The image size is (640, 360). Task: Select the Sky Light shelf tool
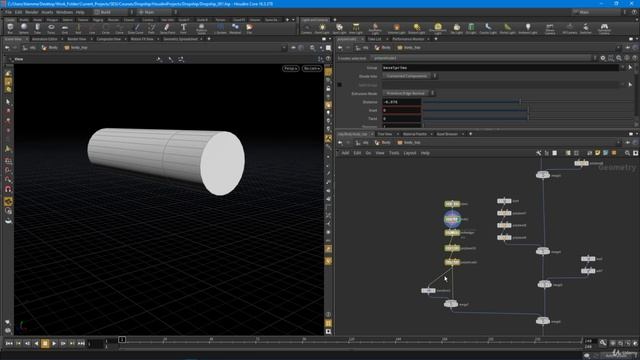[x=456, y=29]
